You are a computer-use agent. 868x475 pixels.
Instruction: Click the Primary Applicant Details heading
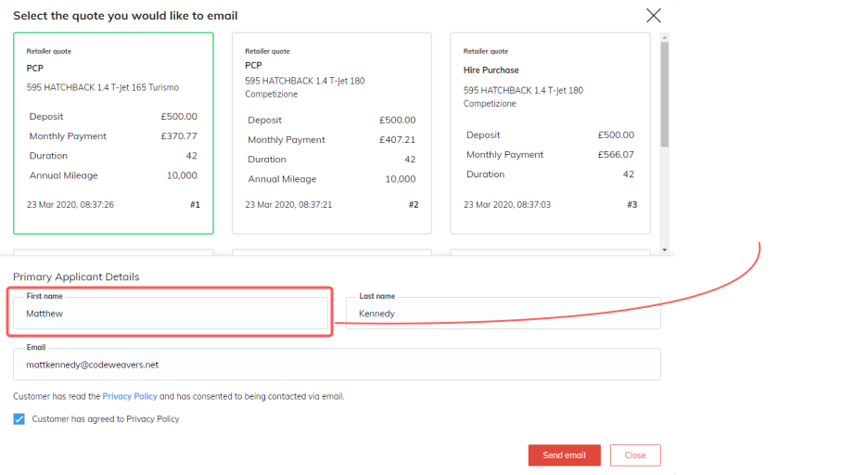(x=76, y=276)
